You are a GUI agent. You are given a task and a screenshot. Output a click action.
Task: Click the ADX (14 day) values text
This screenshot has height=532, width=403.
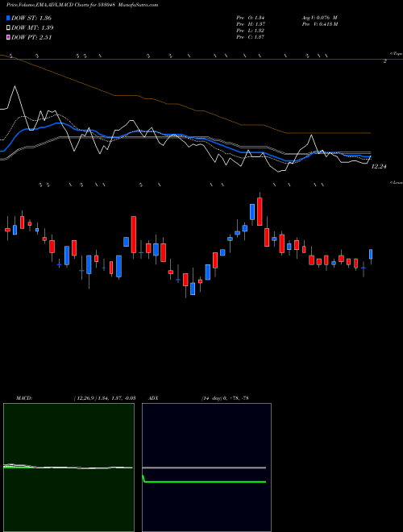[x=225, y=398]
